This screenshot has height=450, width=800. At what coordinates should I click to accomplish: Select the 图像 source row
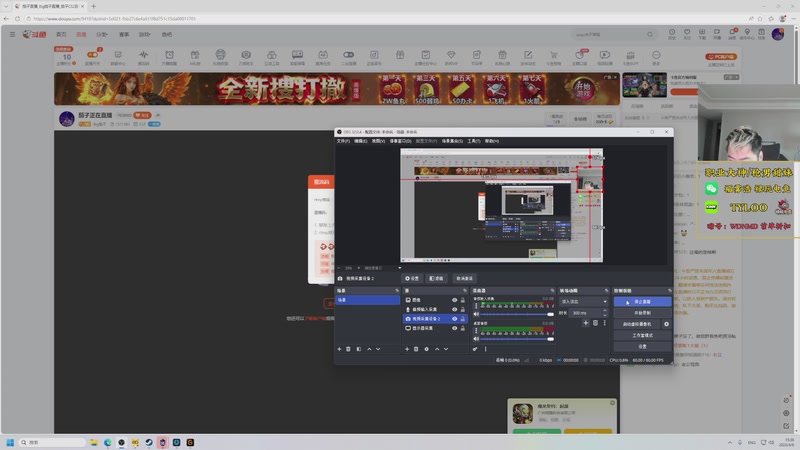(435, 300)
